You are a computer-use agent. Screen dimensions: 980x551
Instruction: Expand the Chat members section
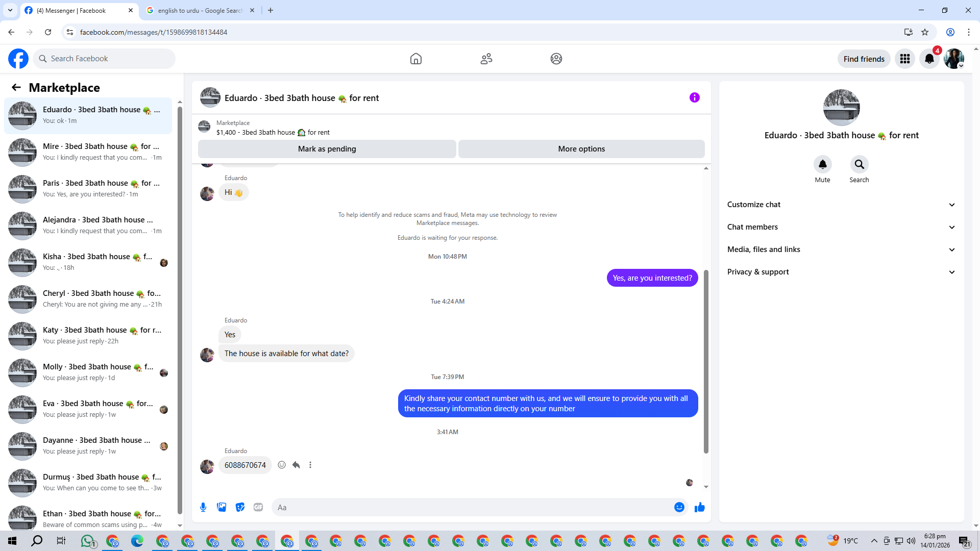click(841, 227)
